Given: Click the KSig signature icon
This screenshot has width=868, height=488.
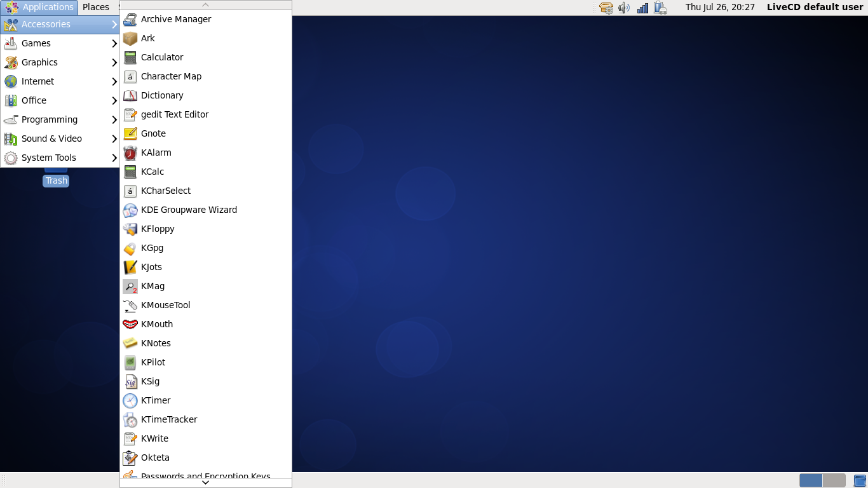Looking at the screenshot, I should click(130, 381).
